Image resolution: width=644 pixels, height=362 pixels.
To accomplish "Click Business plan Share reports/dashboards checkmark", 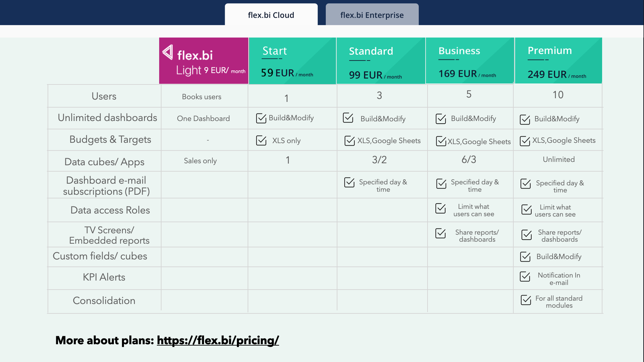I will pyautogui.click(x=440, y=234).
